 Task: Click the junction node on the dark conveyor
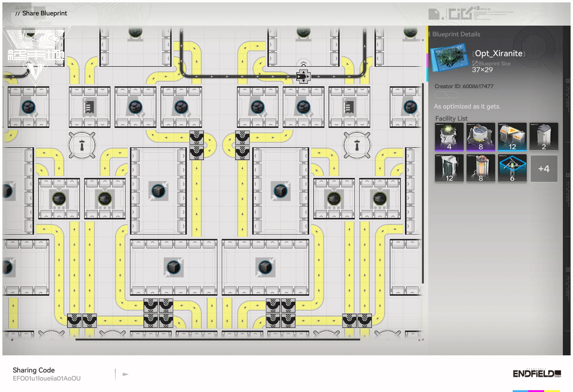point(303,77)
